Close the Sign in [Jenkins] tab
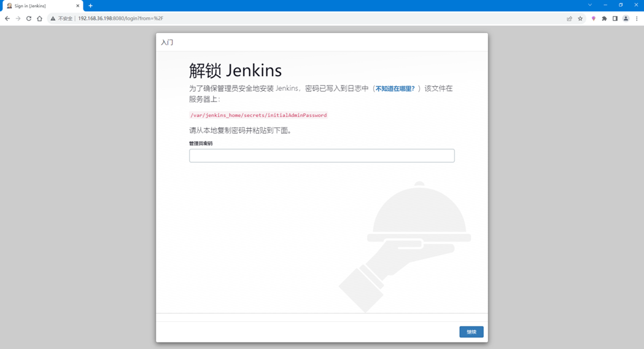 click(x=77, y=6)
